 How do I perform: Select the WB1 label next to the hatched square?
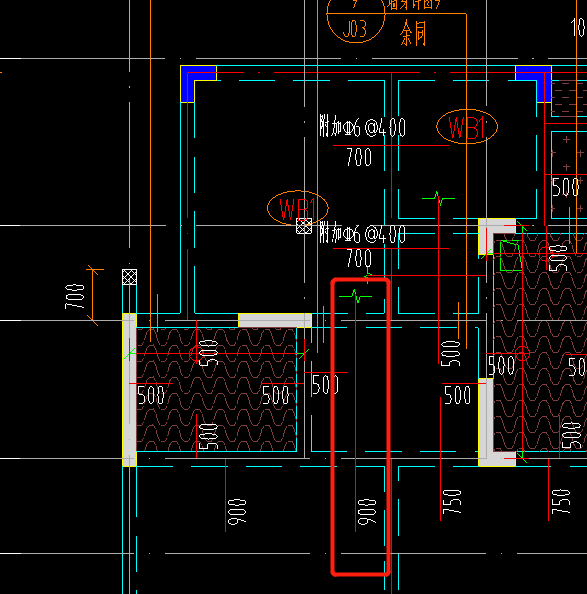pos(298,208)
